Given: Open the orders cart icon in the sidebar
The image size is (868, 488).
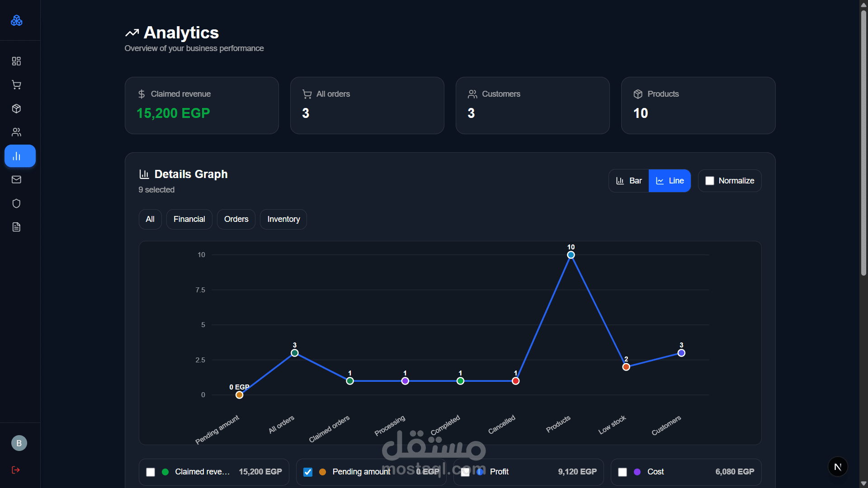Looking at the screenshot, I should (16, 85).
